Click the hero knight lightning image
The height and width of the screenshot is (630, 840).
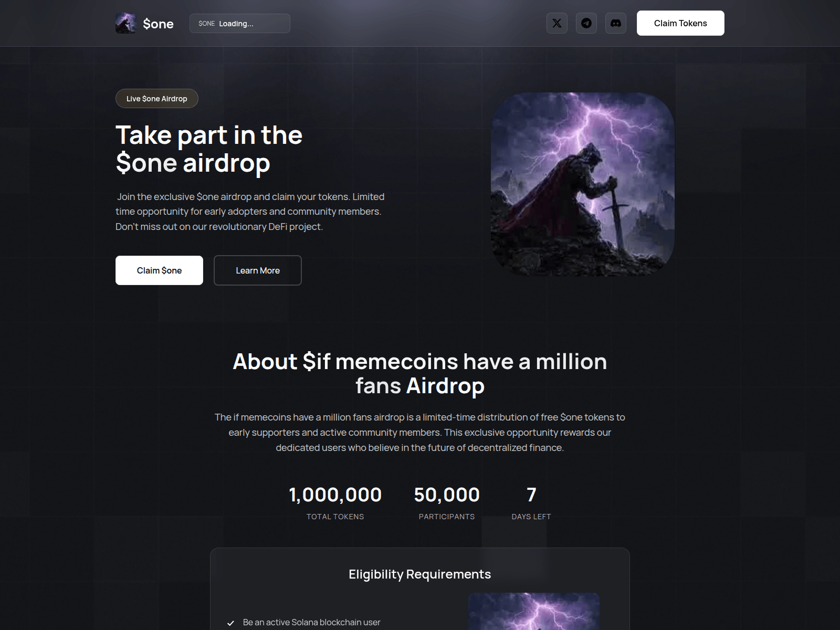coord(582,184)
